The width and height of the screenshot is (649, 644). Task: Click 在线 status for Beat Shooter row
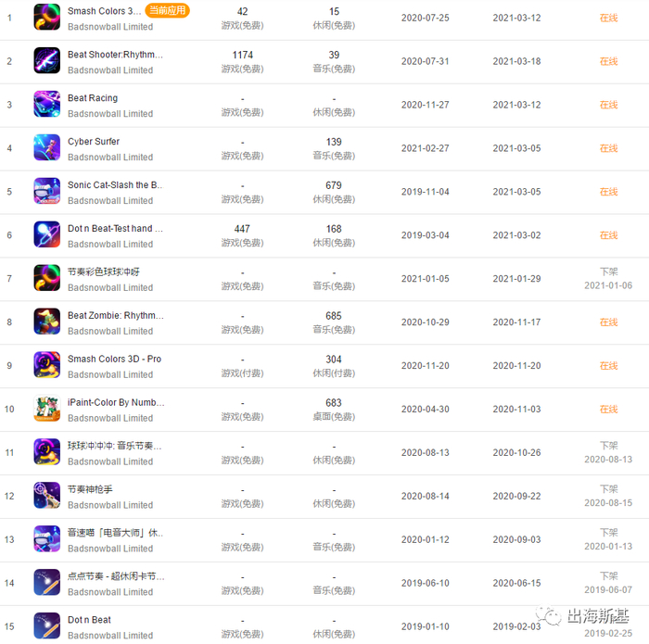608,61
